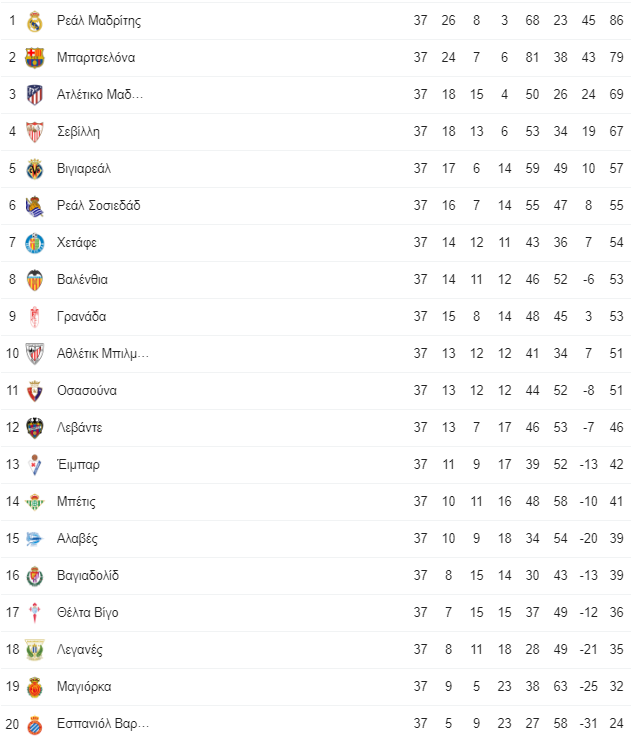Viewport: 638px width, 748px height.
Task: Select the Real Sociedad crest icon
Action: [34, 206]
